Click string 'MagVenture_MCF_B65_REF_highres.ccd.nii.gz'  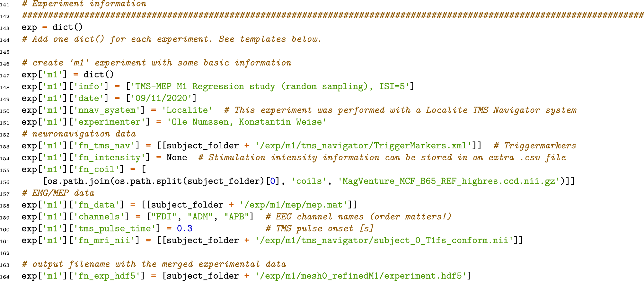[x=449, y=182]
